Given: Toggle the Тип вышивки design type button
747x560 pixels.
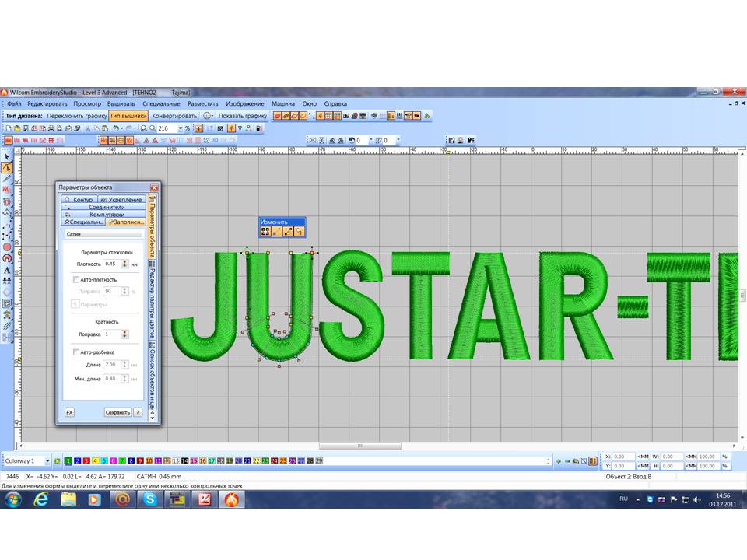Looking at the screenshot, I should [128, 116].
